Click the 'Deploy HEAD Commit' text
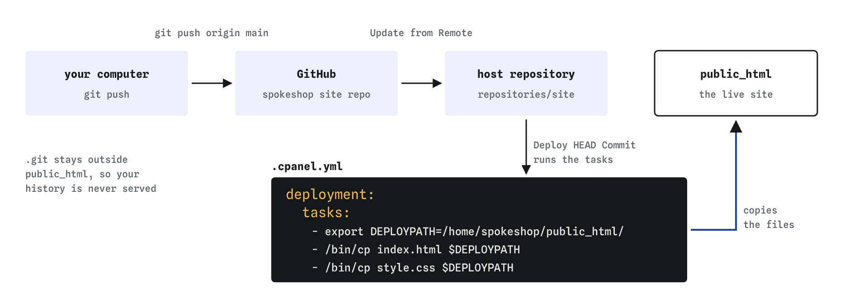Image resolution: width=868 pixels, height=304 pixels. pos(585,145)
